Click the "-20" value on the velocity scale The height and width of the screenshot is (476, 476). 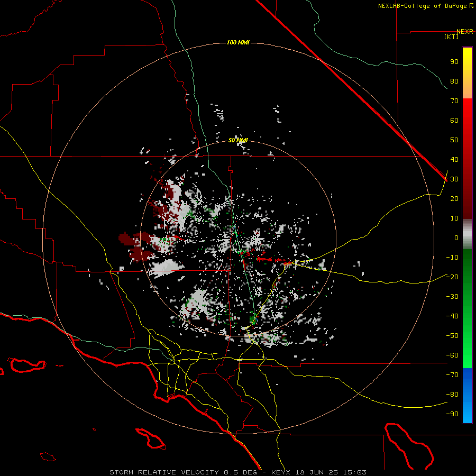452,277
